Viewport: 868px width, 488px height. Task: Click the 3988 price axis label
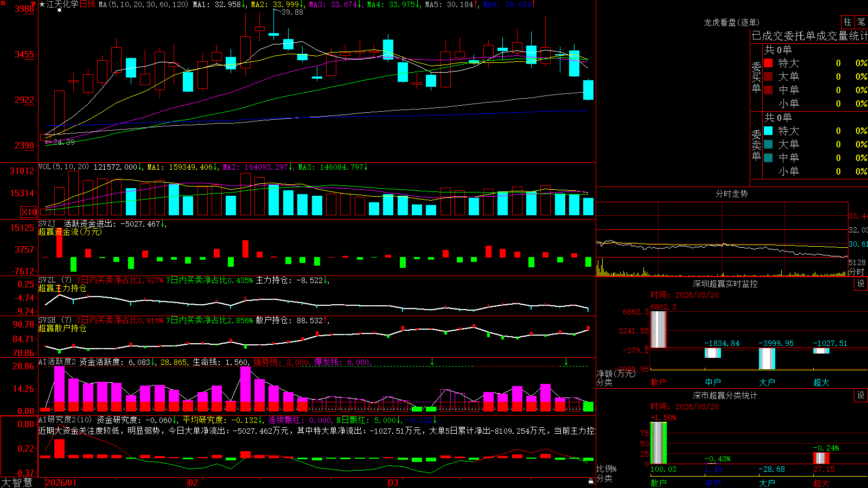tap(24, 9)
